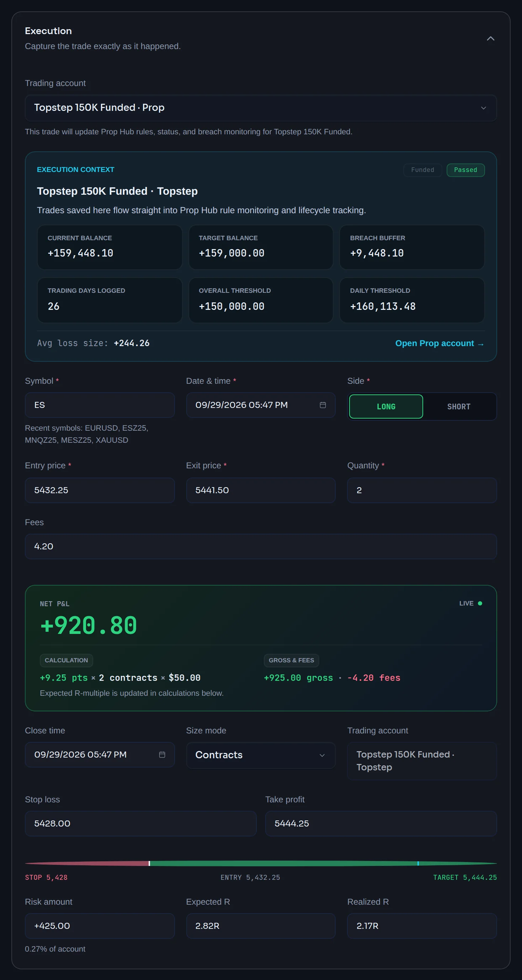Viewport: 522px width, 980px height.
Task: Click the Risk amount field +425.00
Action: point(100,926)
